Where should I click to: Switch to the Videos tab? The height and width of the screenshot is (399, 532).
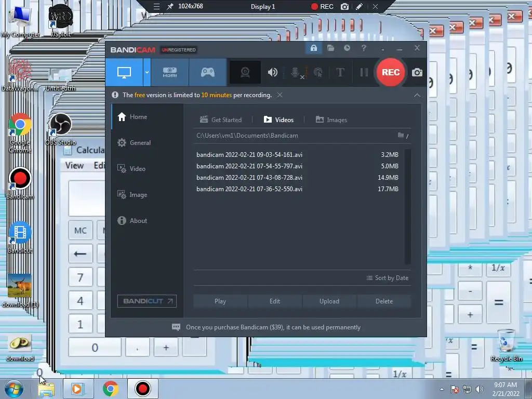click(x=278, y=120)
